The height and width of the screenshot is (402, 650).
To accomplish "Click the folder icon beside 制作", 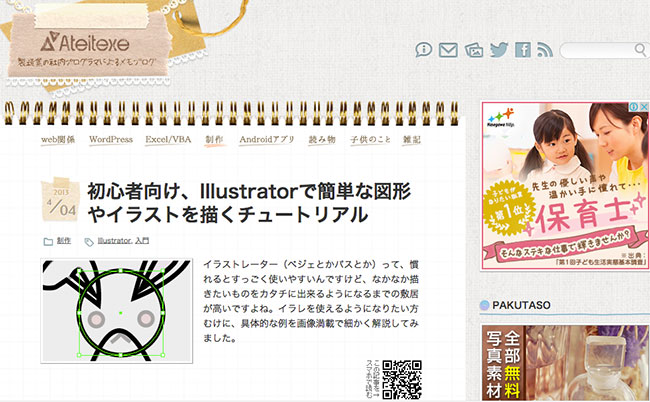I will pyautogui.click(x=48, y=242).
